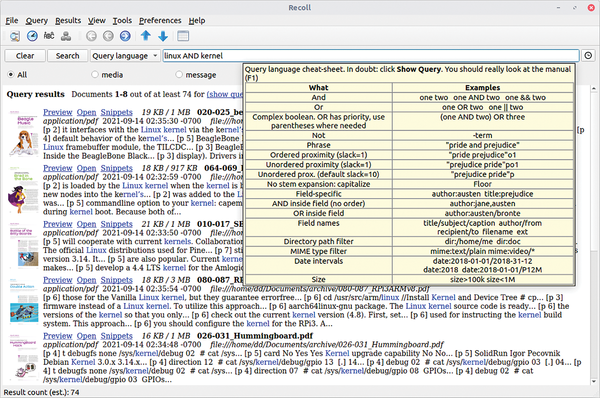Open search history clock beside search field
600x398 pixels.
coord(588,56)
